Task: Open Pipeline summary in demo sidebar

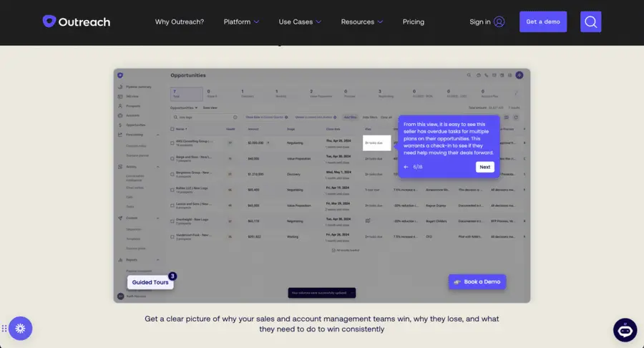Action: (x=138, y=87)
